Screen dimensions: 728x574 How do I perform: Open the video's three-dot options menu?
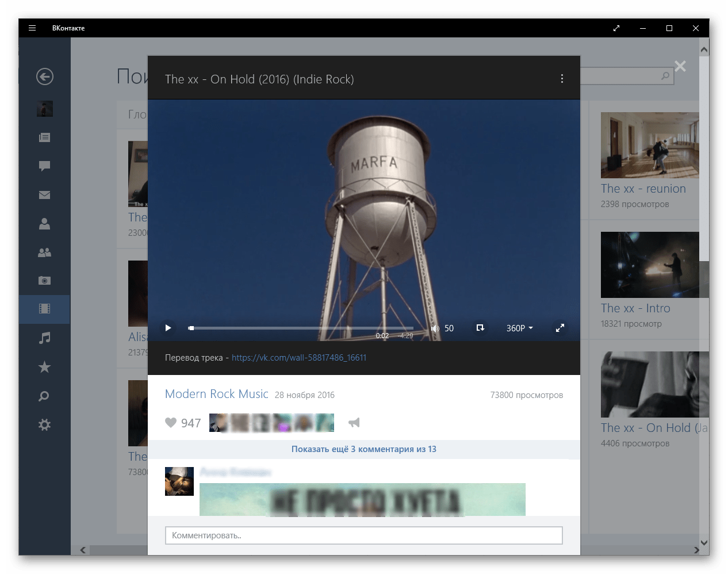pyautogui.click(x=562, y=79)
